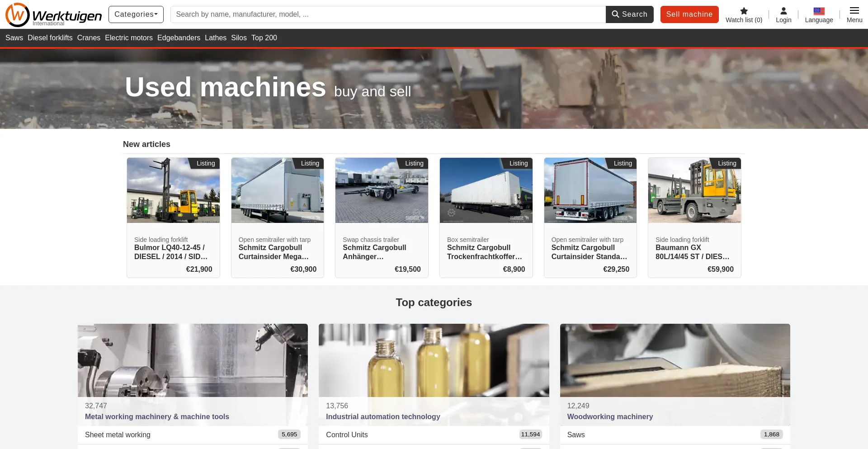868x449 pixels.
Task: Open the Watch list star icon
Action: click(x=744, y=11)
